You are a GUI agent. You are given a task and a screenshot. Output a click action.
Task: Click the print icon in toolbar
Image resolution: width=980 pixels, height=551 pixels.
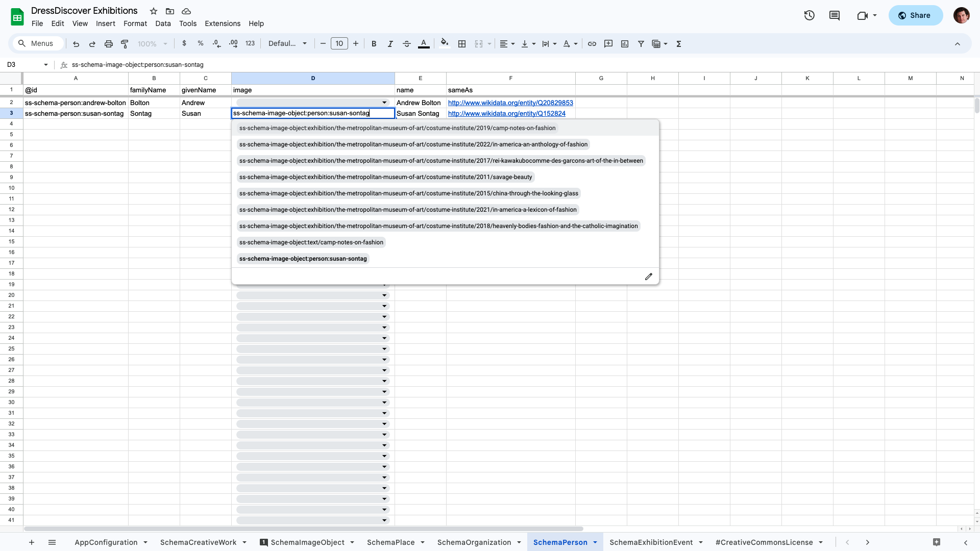(x=108, y=44)
